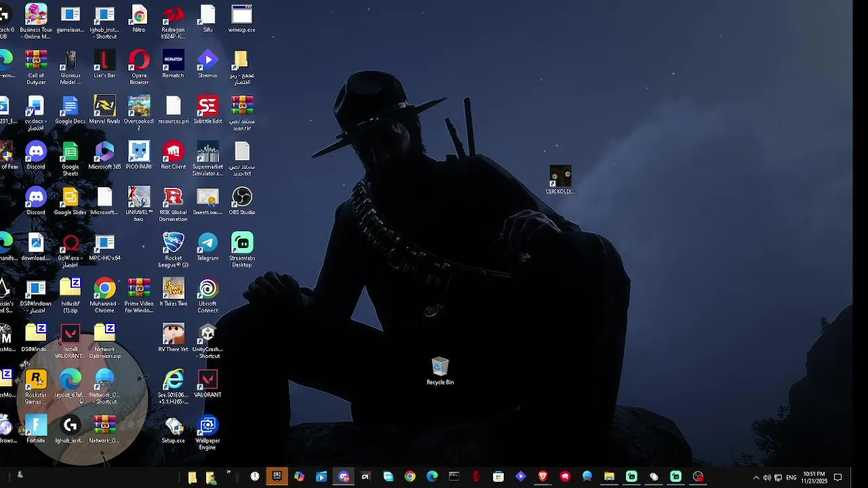Select the Redragon K624P shortcut
868x488 pixels.
coord(173,22)
